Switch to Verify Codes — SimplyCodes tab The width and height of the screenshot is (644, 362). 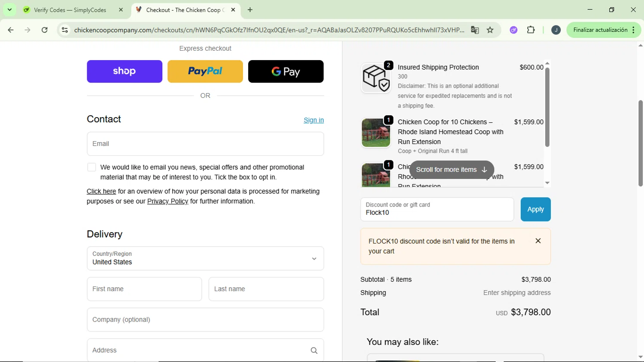click(70, 10)
